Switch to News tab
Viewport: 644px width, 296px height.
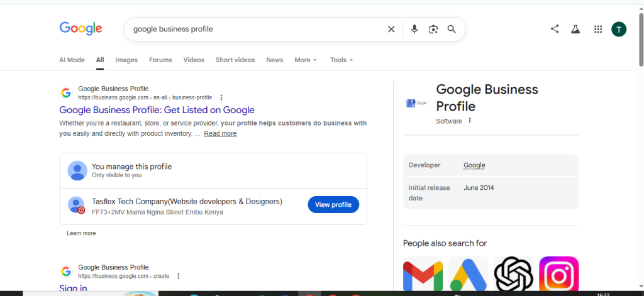275,60
